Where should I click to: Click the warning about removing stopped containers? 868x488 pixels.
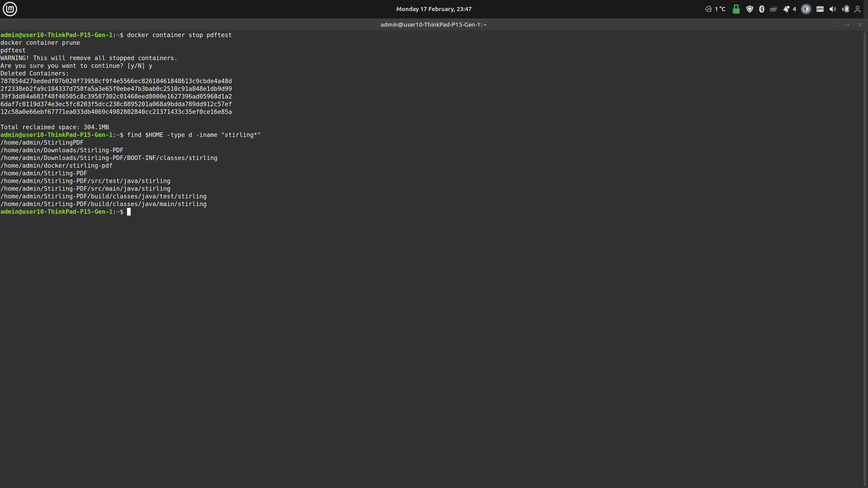[x=89, y=58]
